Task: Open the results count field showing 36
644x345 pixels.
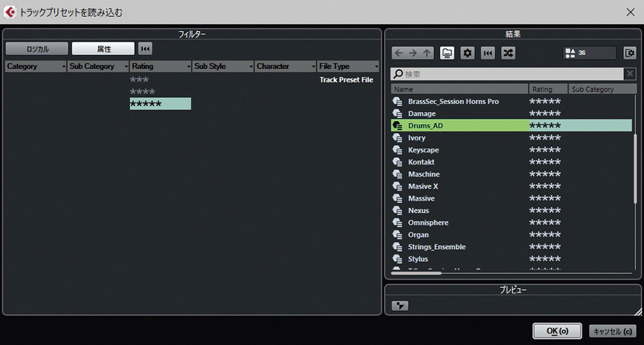Action: coord(590,53)
